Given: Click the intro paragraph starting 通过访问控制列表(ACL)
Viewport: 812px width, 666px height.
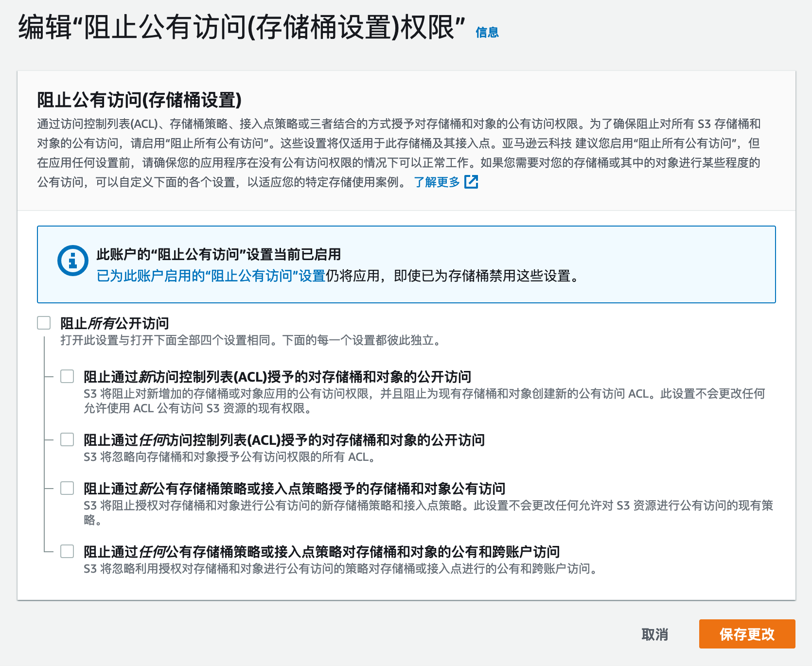Looking at the screenshot, I should coord(399,153).
